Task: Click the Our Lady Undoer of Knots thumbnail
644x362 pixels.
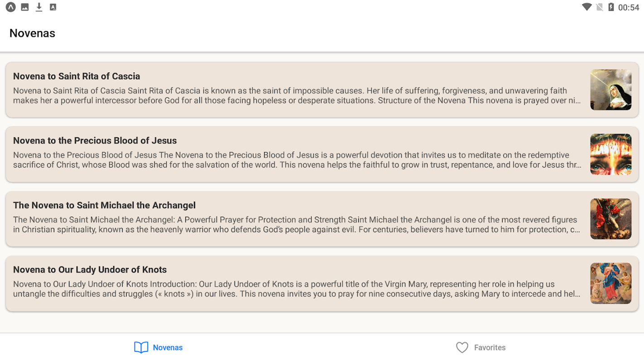Action: [x=610, y=283]
